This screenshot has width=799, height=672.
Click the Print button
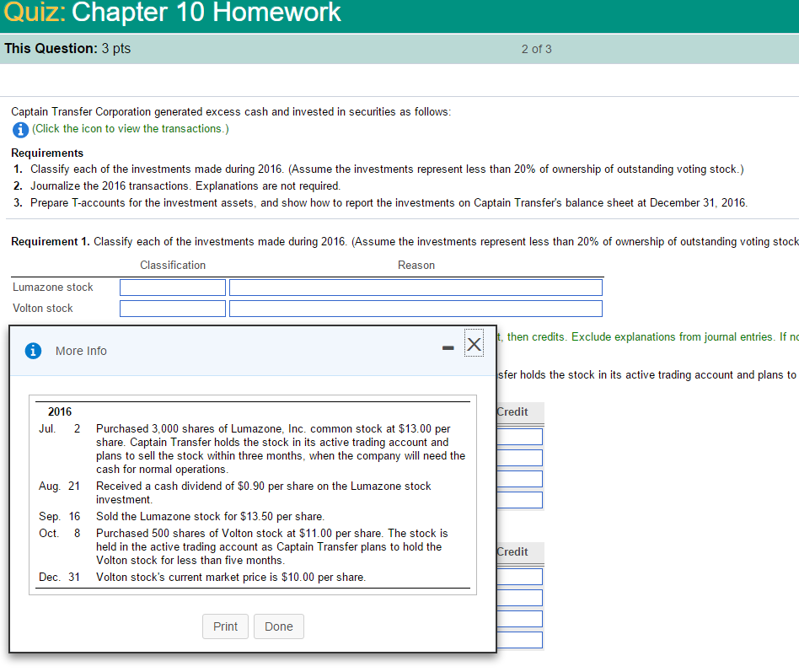pos(225,626)
